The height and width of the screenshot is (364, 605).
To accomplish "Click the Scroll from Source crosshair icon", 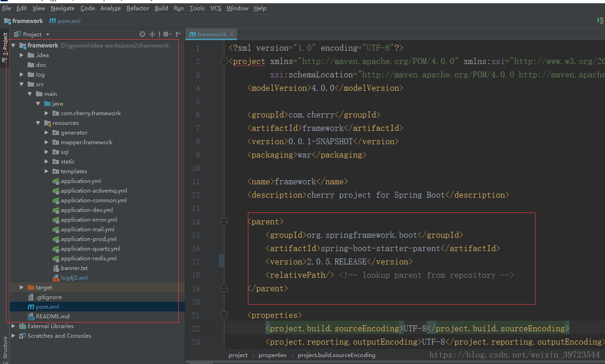I will pyautogui.click(x=142, y=34).
